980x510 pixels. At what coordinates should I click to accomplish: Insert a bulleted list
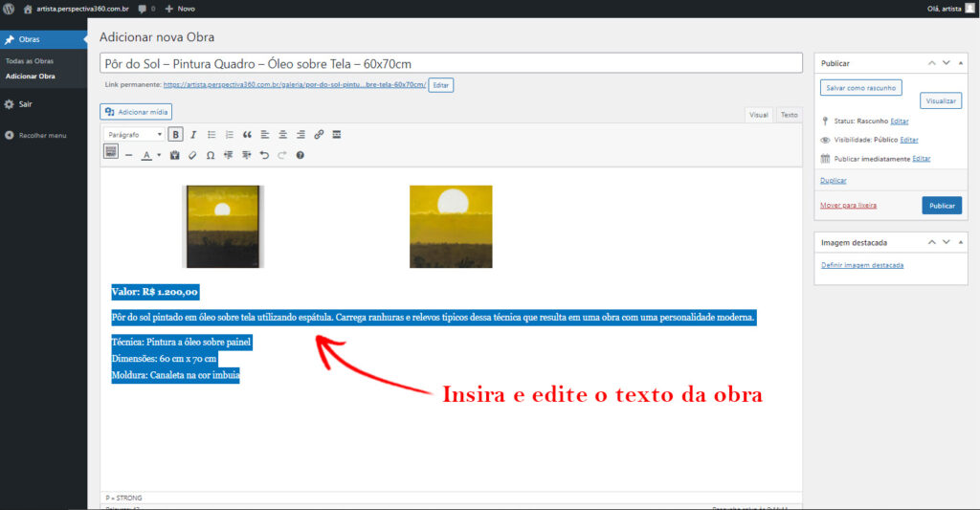(212, 134)
